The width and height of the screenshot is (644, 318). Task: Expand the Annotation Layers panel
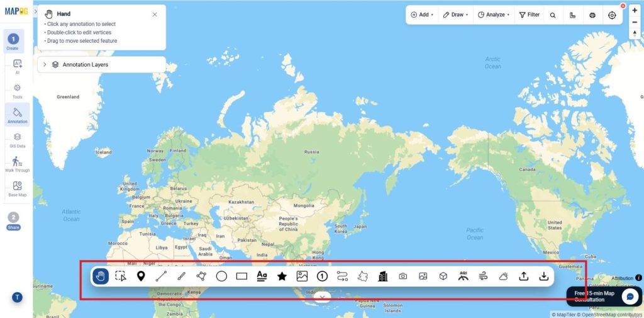pyautogui.click(x=45, y=65)
